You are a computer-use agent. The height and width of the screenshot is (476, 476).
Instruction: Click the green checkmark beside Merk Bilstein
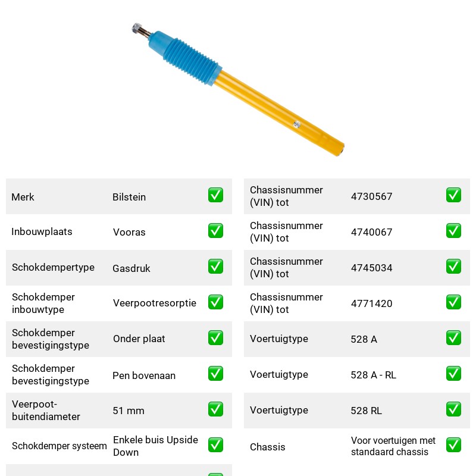[215, 195]
